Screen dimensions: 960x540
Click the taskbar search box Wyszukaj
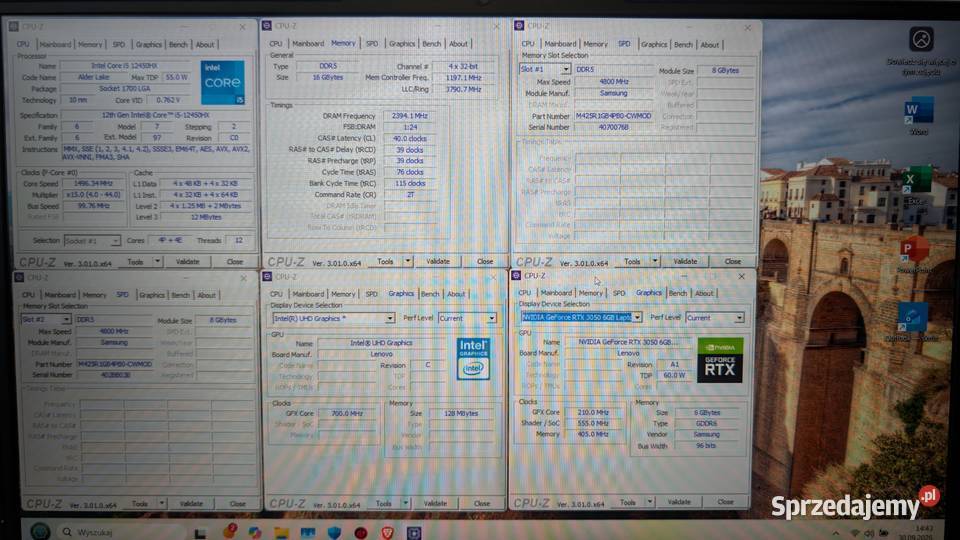[119, 532]
